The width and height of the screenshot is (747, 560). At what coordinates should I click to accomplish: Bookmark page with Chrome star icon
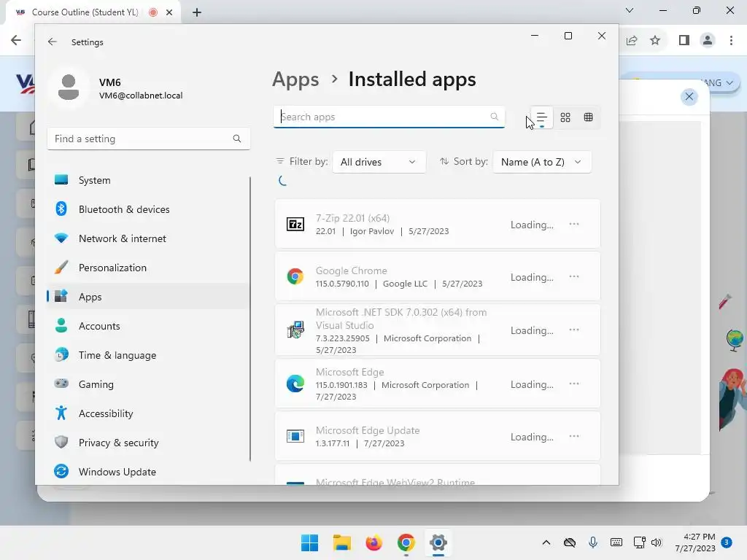[655, 41]
